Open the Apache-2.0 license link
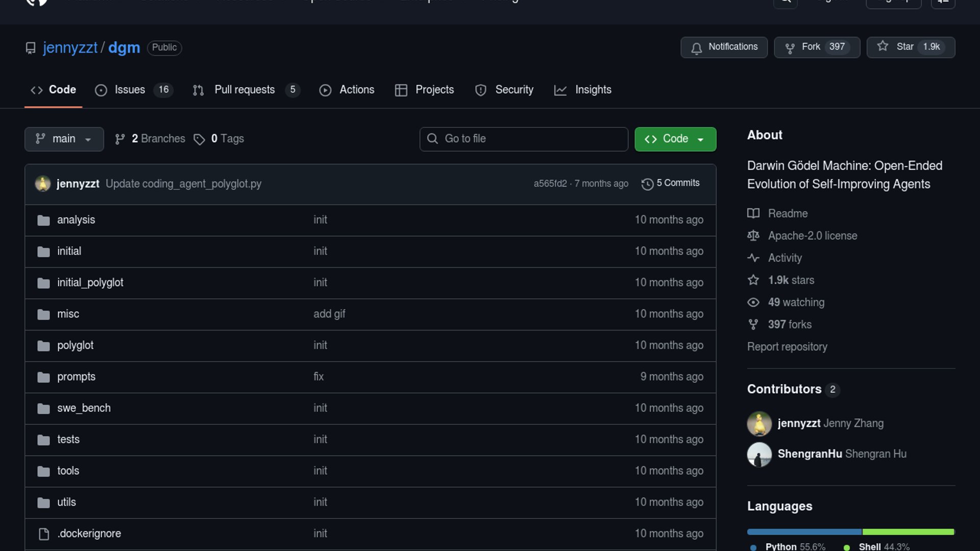This screenshot has height=551, width=980. point(812,236)
